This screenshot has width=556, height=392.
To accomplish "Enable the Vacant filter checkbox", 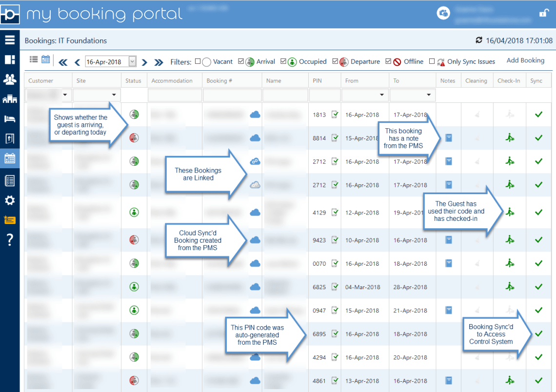I will (x=199, y=62).
